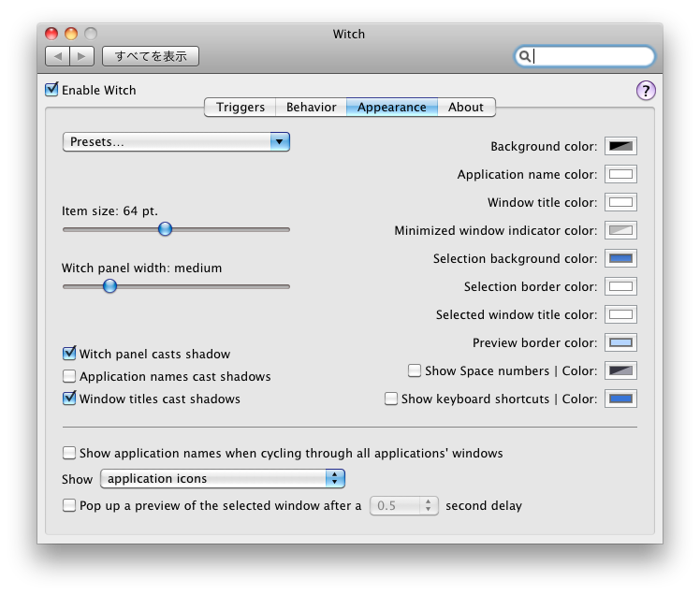Click the forward navigation arrow
The width and height of the screenshot is (700, 595).
pyautogui.click(x=81, y=56)
